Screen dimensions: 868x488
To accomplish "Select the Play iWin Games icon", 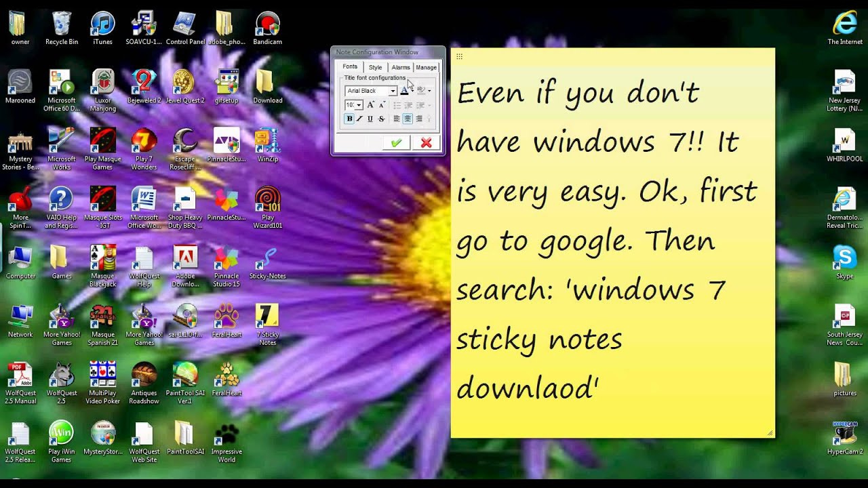I will [62, 442].
